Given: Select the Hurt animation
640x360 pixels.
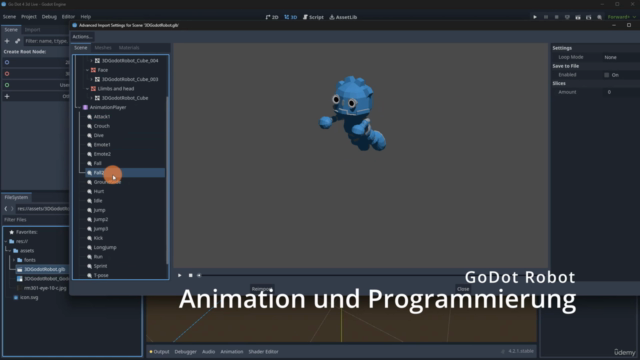Looking at the screenshot, I should 99,191.
